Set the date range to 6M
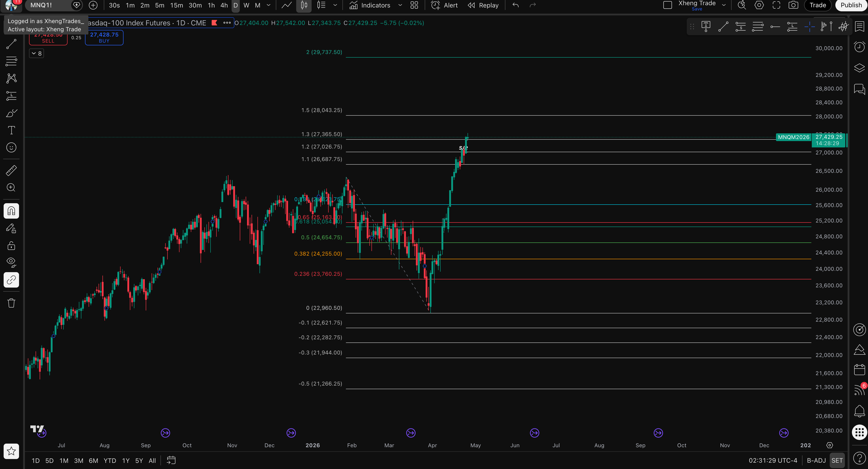Image resolution: width=868 pixels, height=469 pixels. tap(93, 460)
